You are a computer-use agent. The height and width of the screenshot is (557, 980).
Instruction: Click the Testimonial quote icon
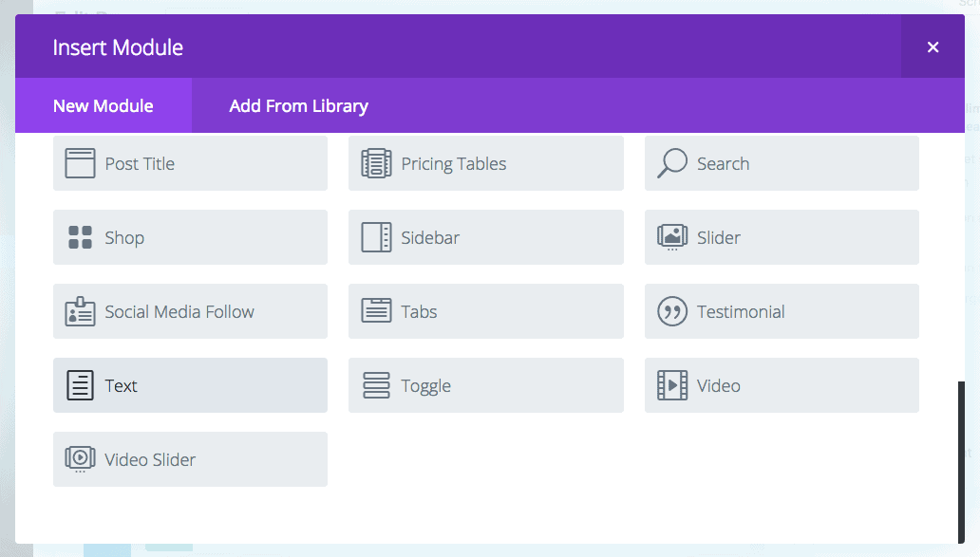[672, 311]
